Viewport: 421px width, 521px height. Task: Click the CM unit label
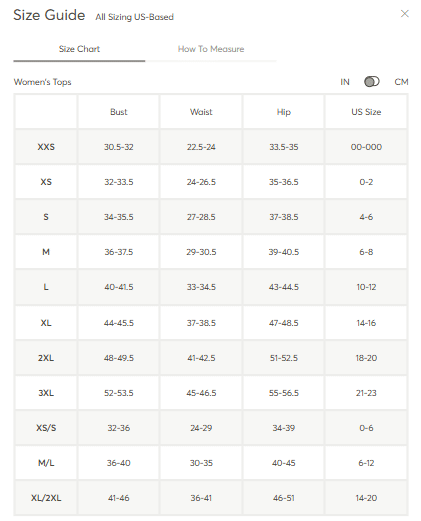(401, 82)
